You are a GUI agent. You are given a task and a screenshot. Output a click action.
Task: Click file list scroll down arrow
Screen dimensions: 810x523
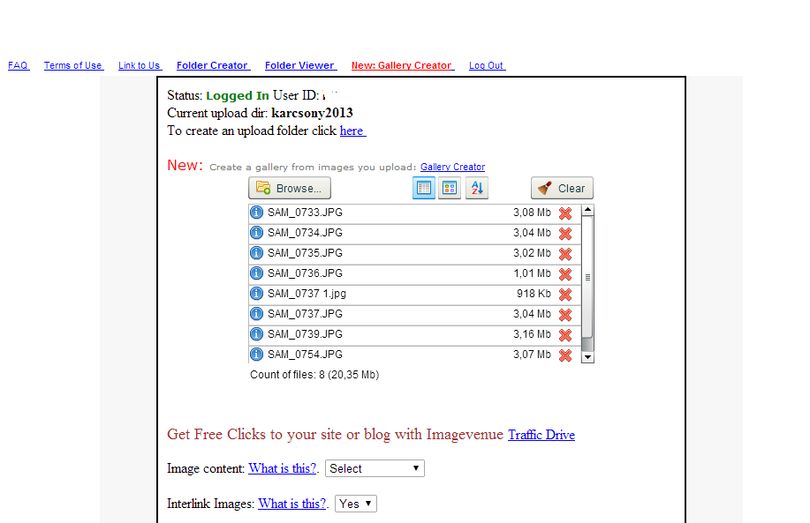coord(587,357)
